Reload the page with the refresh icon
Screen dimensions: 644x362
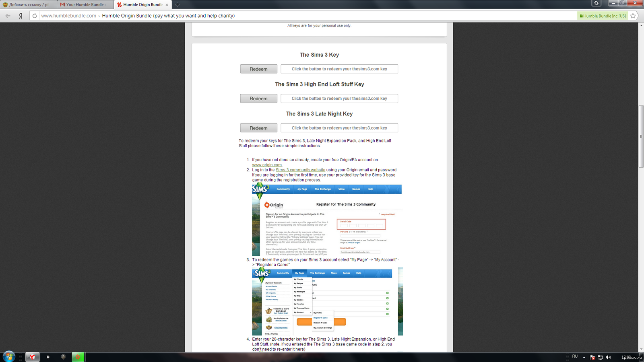(35, 16)
